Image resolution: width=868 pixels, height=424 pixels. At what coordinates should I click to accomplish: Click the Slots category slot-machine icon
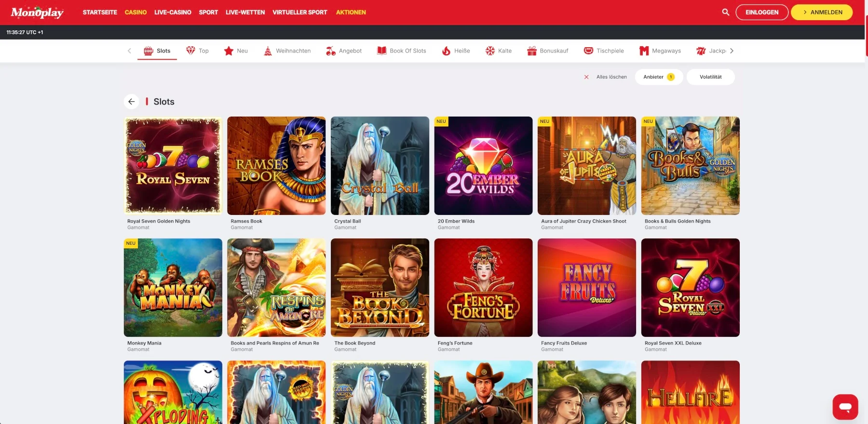(x=149, y=51)
